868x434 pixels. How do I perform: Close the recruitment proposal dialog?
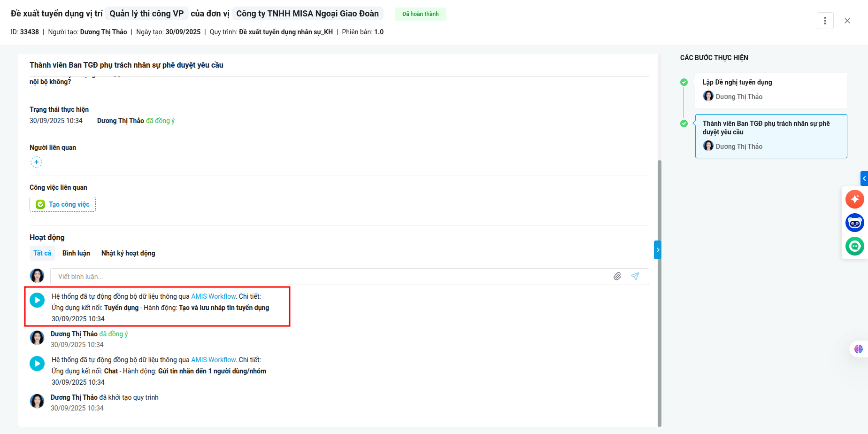click(847, 21)
